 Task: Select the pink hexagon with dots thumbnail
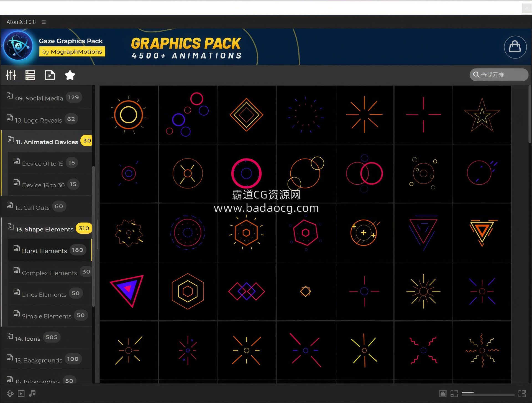point(305,233)
